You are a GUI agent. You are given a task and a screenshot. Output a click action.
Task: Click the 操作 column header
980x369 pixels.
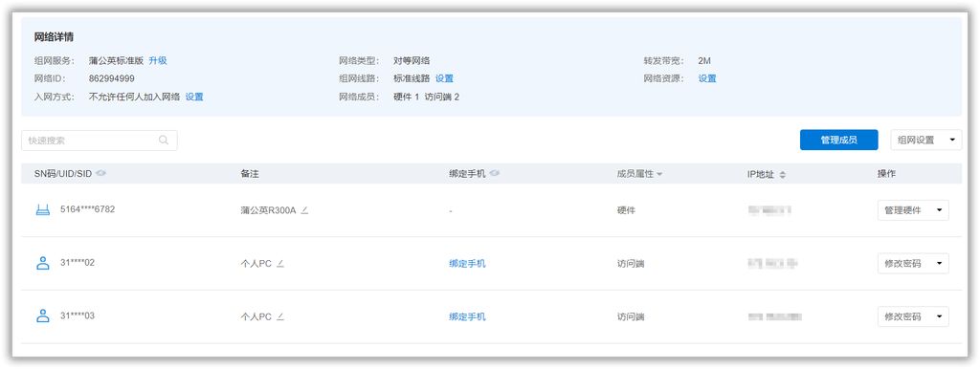pos(886,174)
